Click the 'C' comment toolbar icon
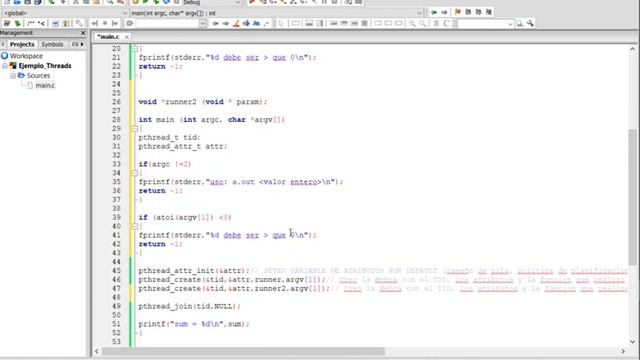 pyautogui.click(x=447, y=23)
